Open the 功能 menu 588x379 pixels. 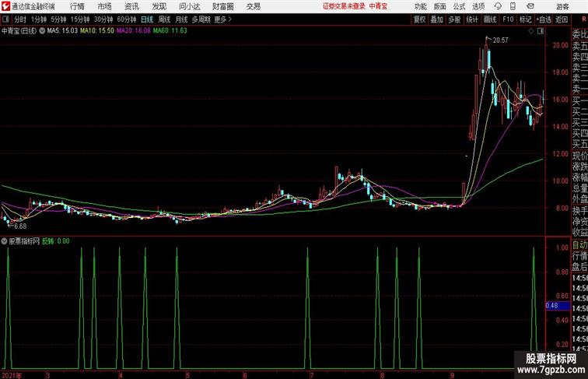(420, 6)
